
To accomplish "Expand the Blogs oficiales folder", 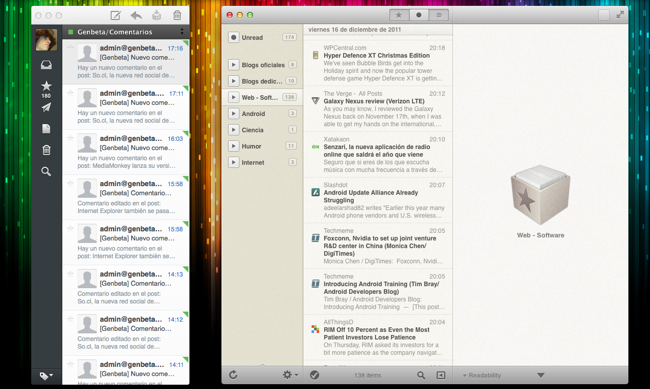I will click(233, 65).
